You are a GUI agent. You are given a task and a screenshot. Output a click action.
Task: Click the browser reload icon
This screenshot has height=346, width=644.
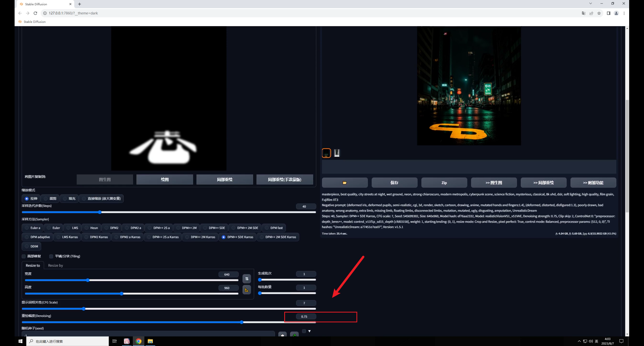(35, 13)
